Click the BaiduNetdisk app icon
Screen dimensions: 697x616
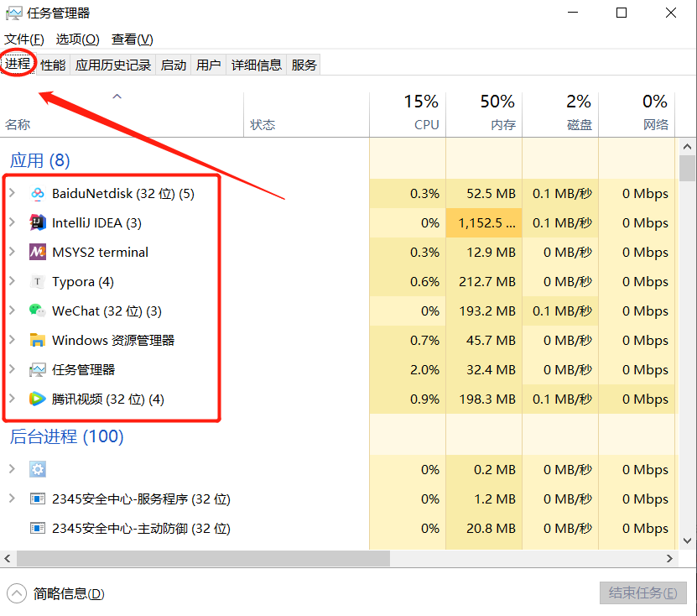[x=38, y=194]
